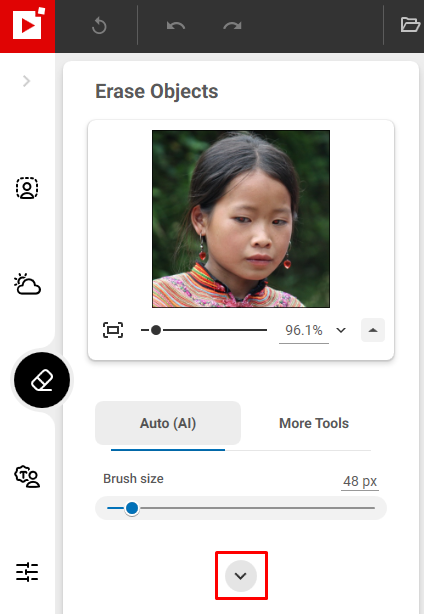Open the sky replacement tool
The width and height of the screenshot is (424, 614).
(27, 284)
